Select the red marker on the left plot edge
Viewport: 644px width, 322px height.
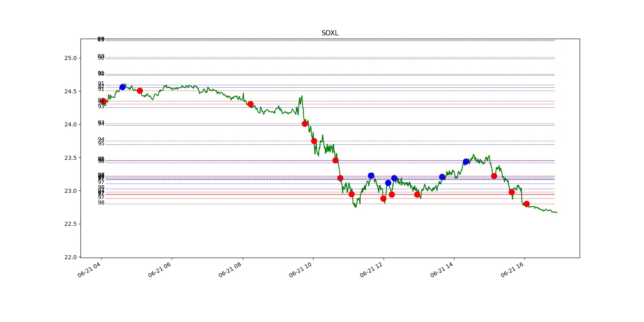103,101
